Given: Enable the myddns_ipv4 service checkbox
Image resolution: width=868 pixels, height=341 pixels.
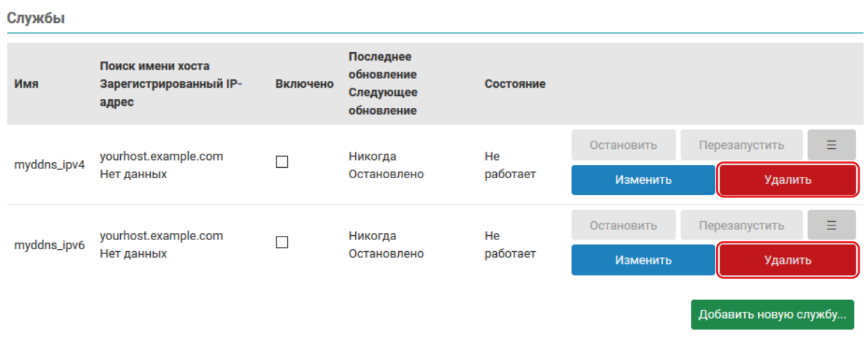Looking at the screenshot, I should click(282, 162).
